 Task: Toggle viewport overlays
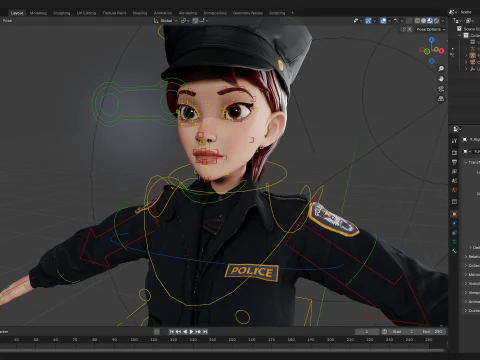point(383,21)
